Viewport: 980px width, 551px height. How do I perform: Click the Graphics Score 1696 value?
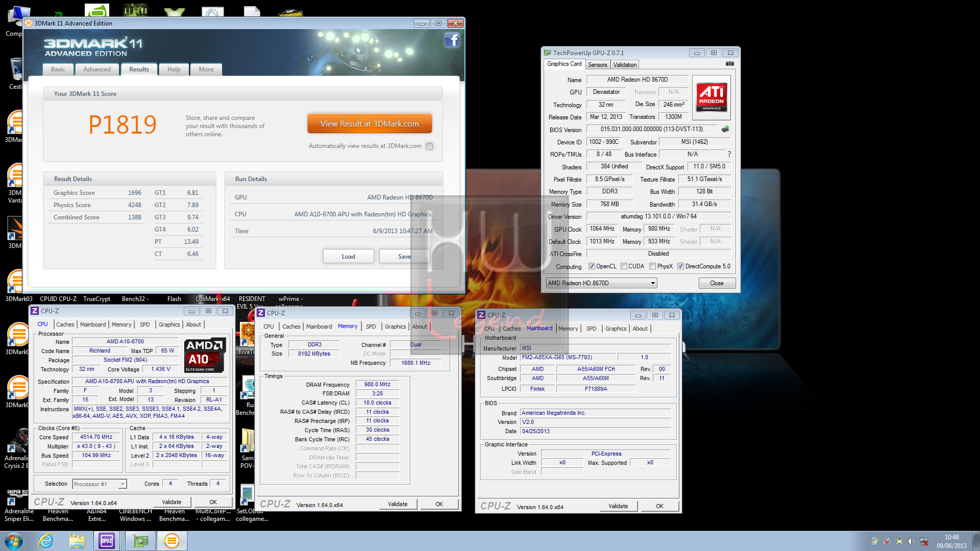coord(135,193)
